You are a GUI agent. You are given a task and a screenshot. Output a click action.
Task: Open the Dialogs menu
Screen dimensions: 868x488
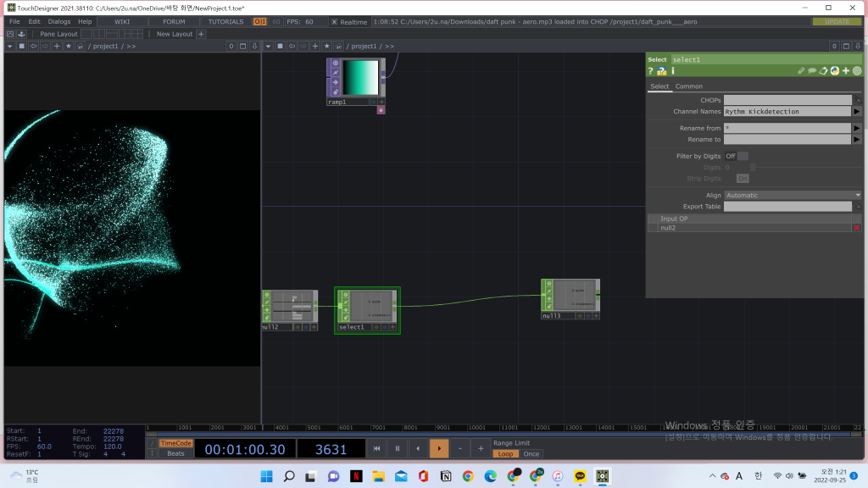59,21
